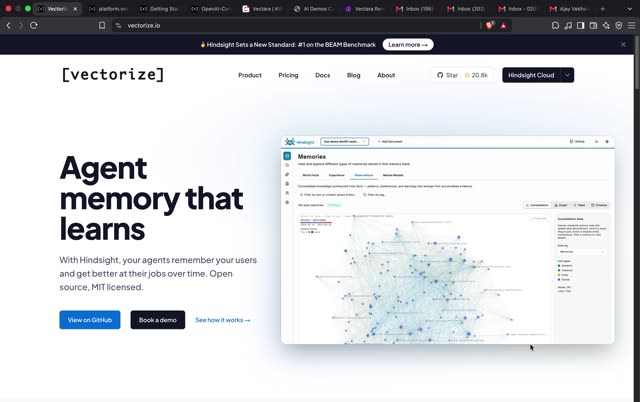Open the music note playlist icon
Image resolution: width=640 pixels, height=402 pixels.
568,25
